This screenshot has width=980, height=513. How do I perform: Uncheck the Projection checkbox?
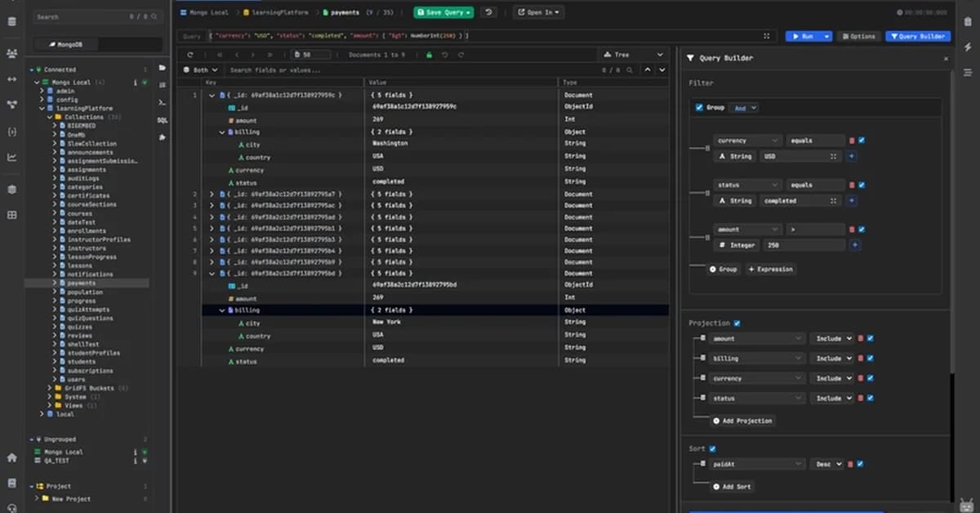737,323
